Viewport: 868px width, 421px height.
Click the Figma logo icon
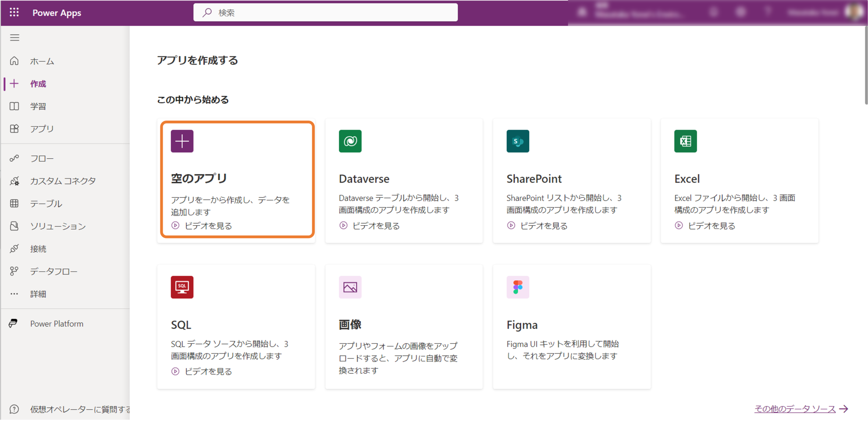coord(518,287)
